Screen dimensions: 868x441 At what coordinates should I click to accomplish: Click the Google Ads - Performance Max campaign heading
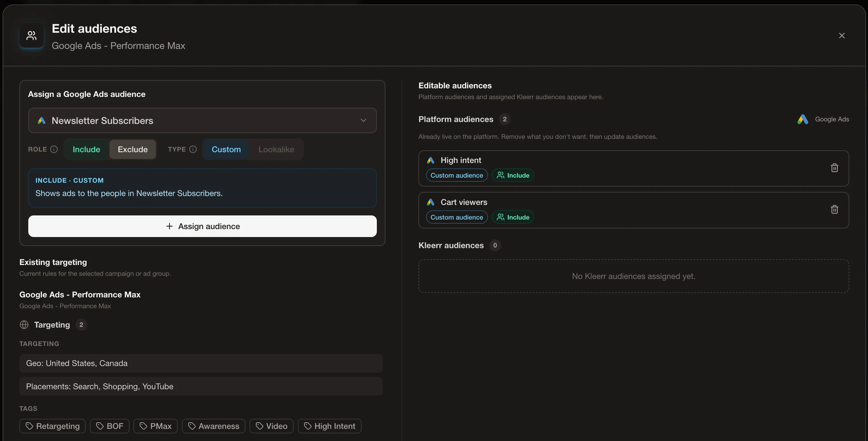(80, 294)
